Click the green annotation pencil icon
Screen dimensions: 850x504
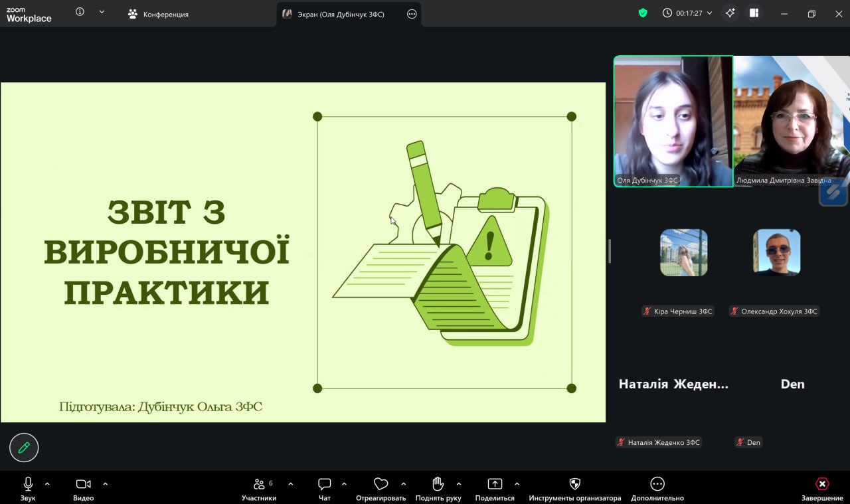[x=24, y=448]
